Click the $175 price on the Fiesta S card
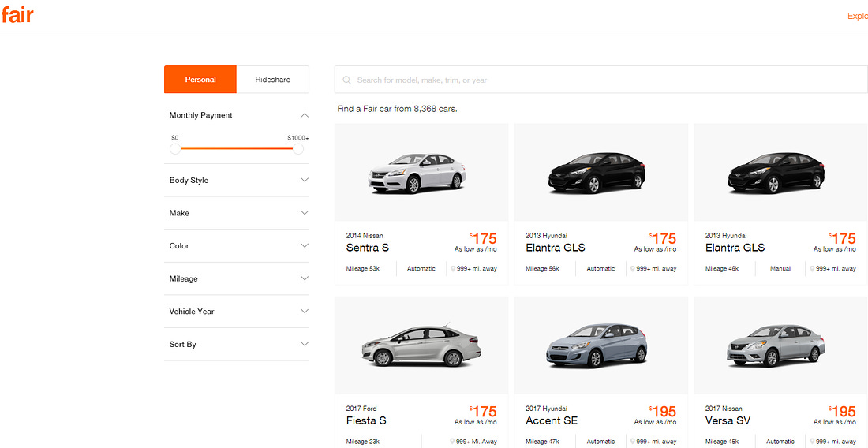 [483, 412]
